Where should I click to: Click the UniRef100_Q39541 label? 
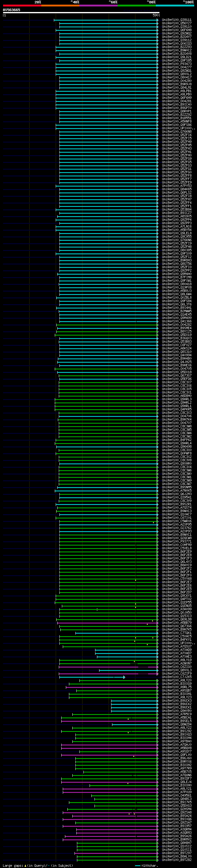tap(176, 497)
